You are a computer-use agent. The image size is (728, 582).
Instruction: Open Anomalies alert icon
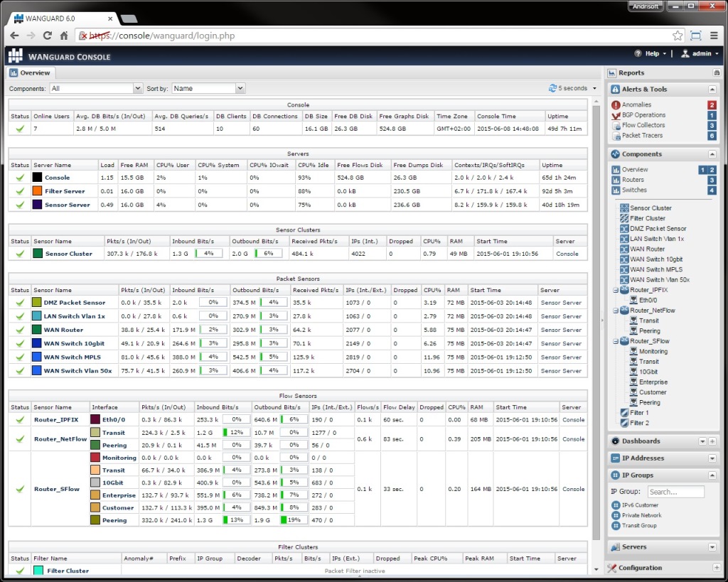tap(616, 105)
